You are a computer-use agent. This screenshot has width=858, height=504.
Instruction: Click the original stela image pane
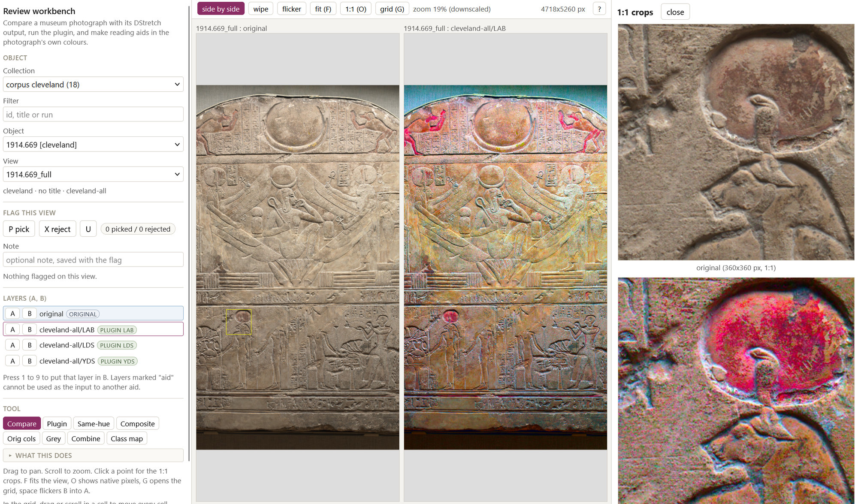click(298, 267)
